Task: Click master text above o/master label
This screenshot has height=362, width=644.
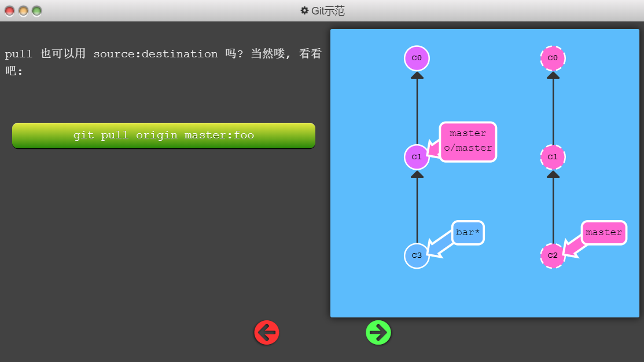Action: (x=468, y=134)
